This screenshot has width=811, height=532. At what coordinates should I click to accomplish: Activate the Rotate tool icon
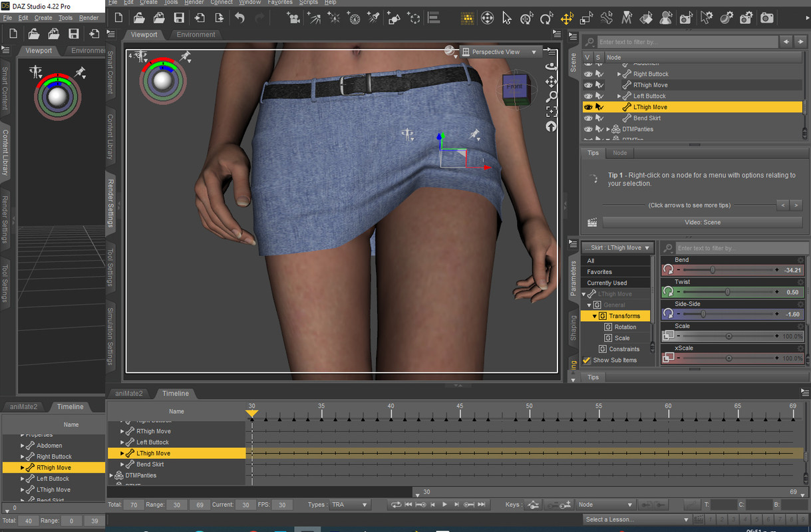click(547, 18)
